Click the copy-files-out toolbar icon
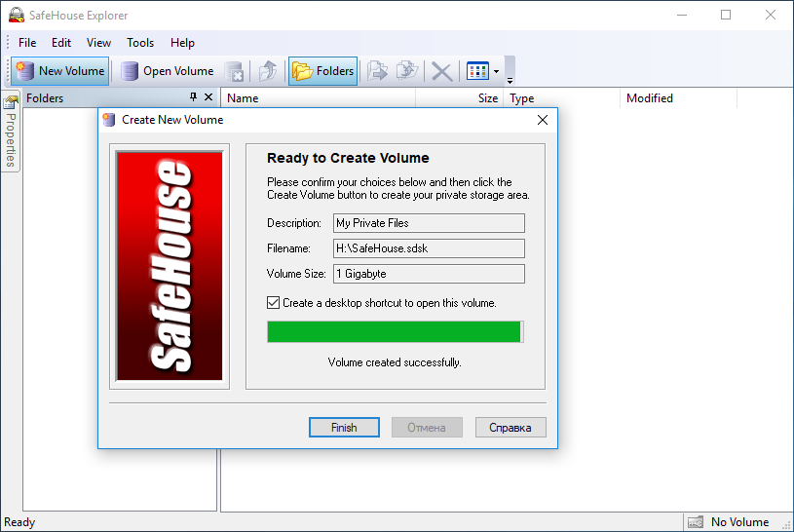The width and height of the screenshot is (794, 532). coord(377,71)
